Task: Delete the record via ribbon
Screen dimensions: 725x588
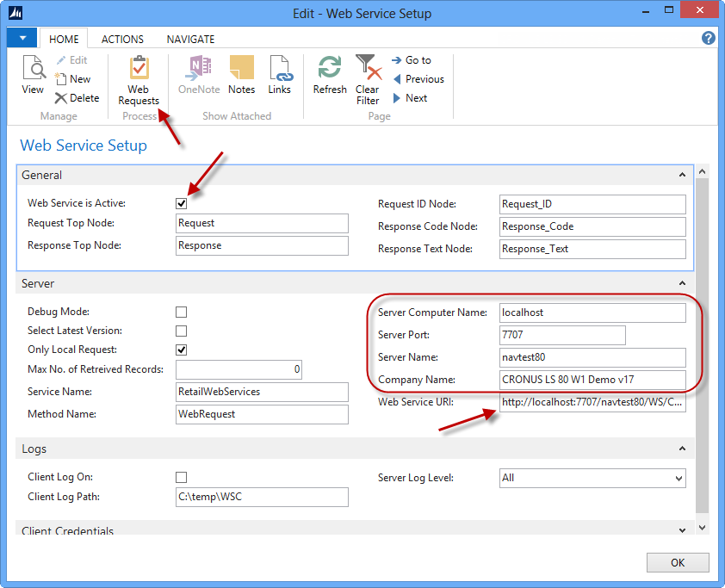Action: coord(77,98)
